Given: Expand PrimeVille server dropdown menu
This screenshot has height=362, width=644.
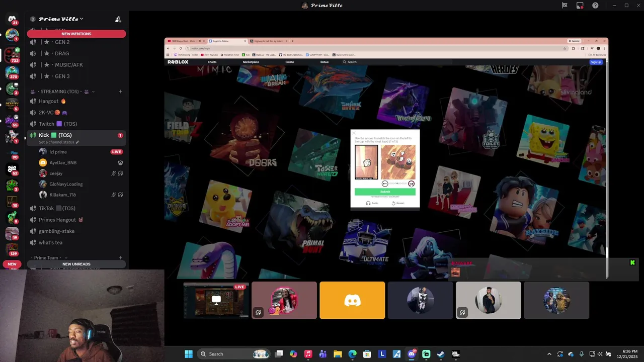Looking at the screenshot, I should pyautogui.click(x=81, y=19).
